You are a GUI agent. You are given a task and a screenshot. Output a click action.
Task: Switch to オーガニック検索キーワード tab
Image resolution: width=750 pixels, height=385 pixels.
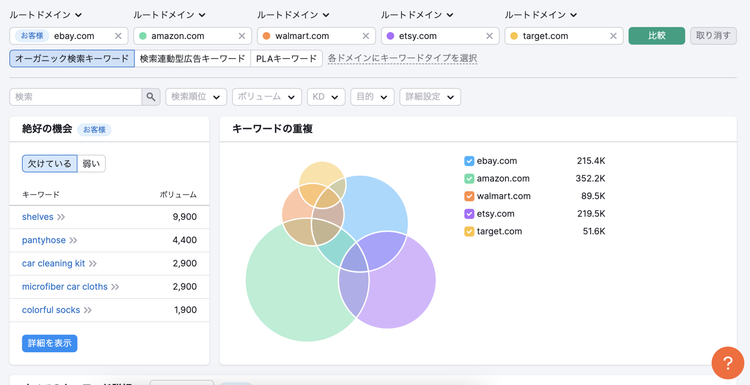click(72, 59)
